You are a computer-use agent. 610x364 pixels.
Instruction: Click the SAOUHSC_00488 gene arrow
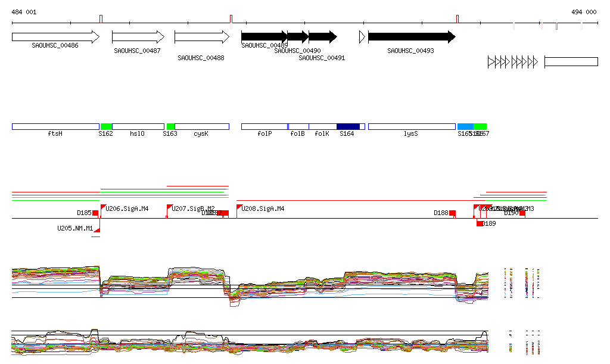coord(201,37)
